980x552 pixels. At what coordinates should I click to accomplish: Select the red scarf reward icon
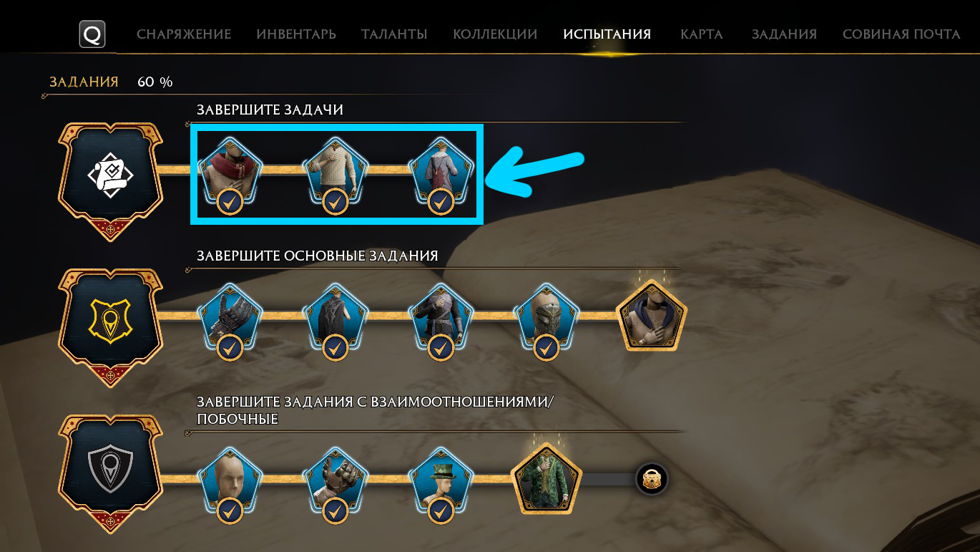pos(229,170)
